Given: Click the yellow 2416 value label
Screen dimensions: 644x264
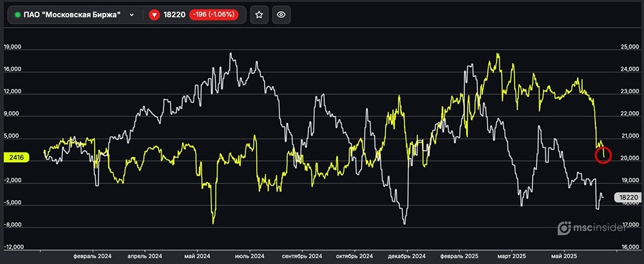Looking at the screenshot, I should (x=16, y=156).
